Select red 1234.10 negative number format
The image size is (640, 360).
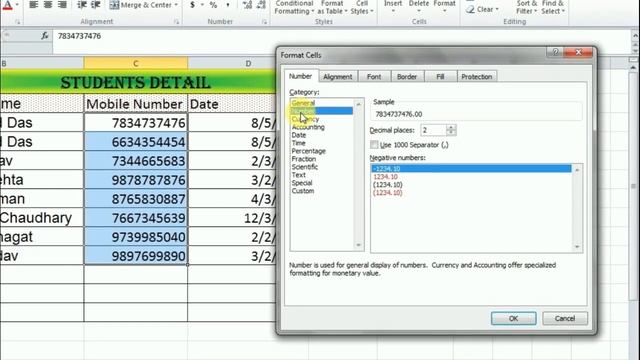[385, 177]
